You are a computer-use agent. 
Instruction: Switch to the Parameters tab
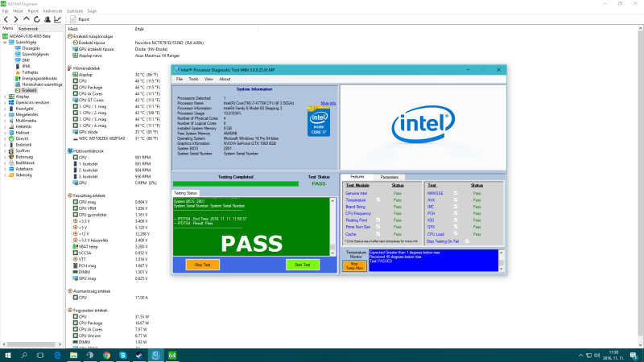pyautogui.click(x=389, y=177)
